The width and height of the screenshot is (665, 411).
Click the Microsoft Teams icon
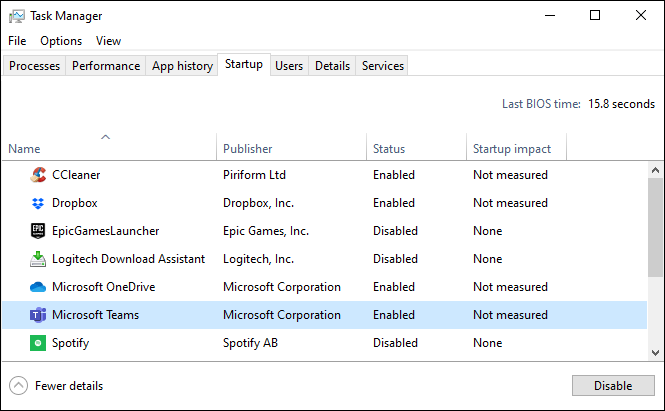pyautogui.click(x=38, y=315)
